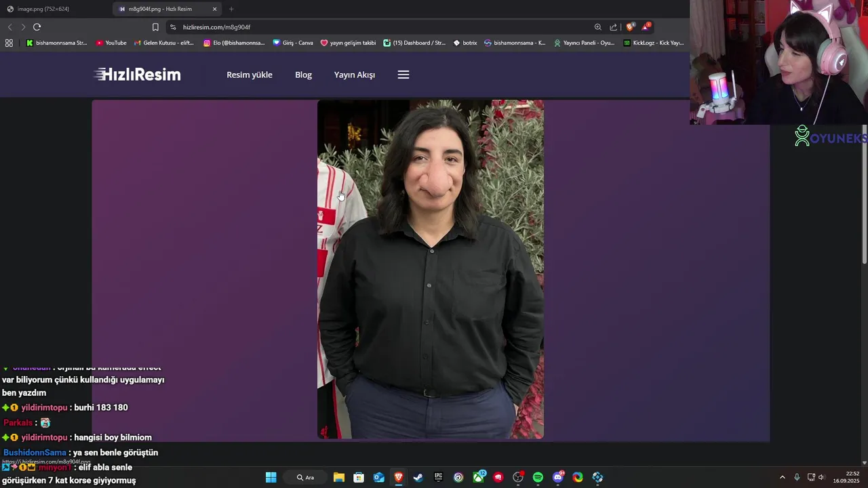
Task: Open Brave Shields lion icon
Action: click(x=630, y=27)
